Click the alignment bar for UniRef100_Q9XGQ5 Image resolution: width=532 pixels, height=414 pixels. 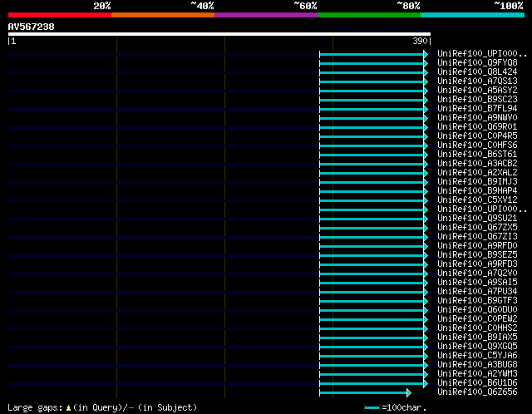373,347
